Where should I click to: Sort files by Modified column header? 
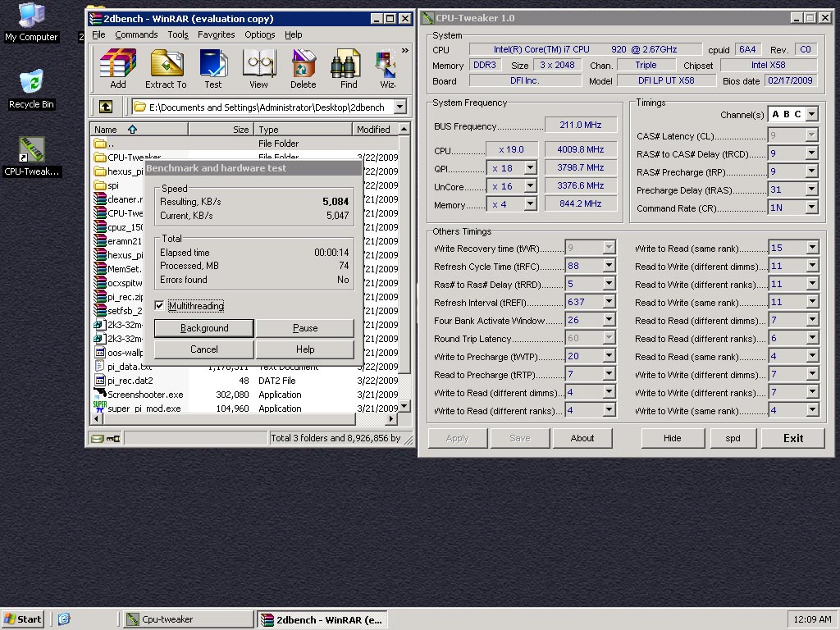(375, 129)
